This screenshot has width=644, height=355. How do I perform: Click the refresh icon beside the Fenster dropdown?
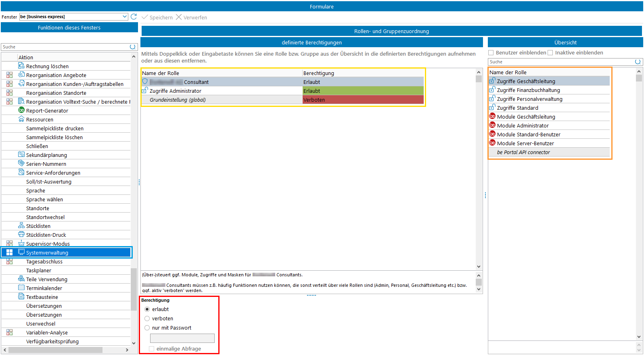[134, 17]
